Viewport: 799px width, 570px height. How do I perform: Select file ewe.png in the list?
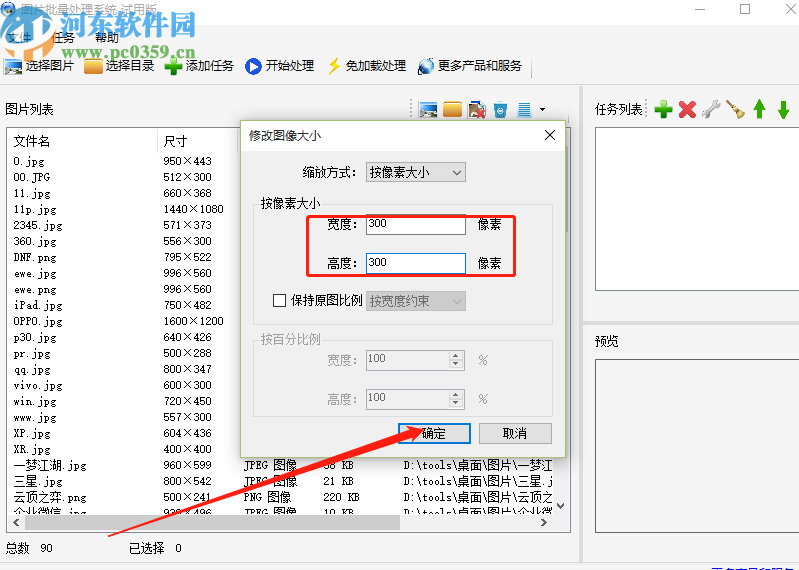pos(35,289)
